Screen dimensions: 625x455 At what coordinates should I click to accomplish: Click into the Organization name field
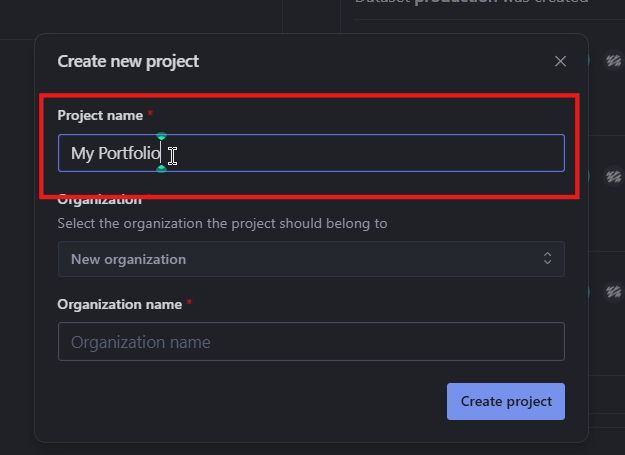click(x=311, y=341)
